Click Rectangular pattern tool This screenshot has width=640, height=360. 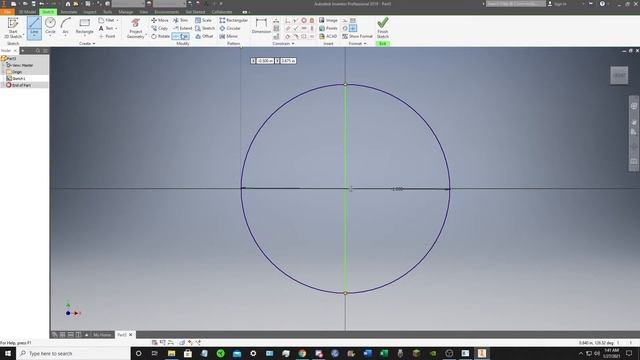[x=233, y=20]
